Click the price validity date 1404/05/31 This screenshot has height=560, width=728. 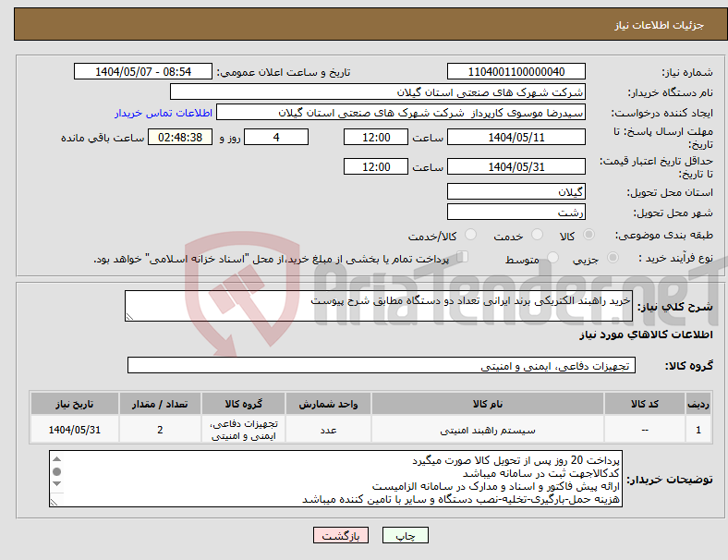point(516,166)
